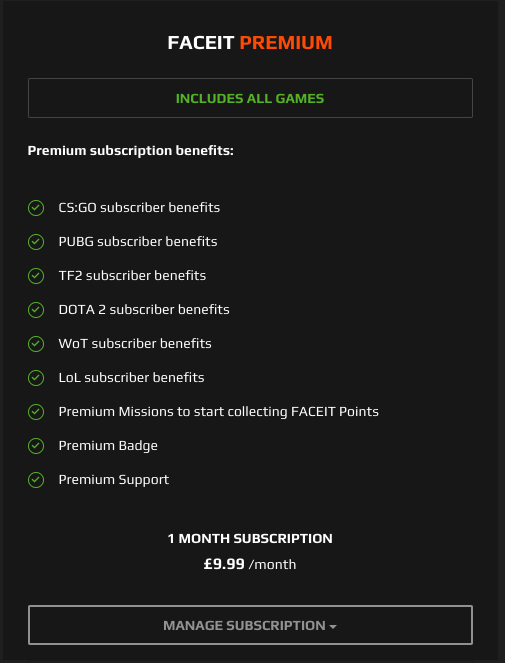
Task: Click the Premium Missions FACEIT Points text
Action: pos(219,412)
